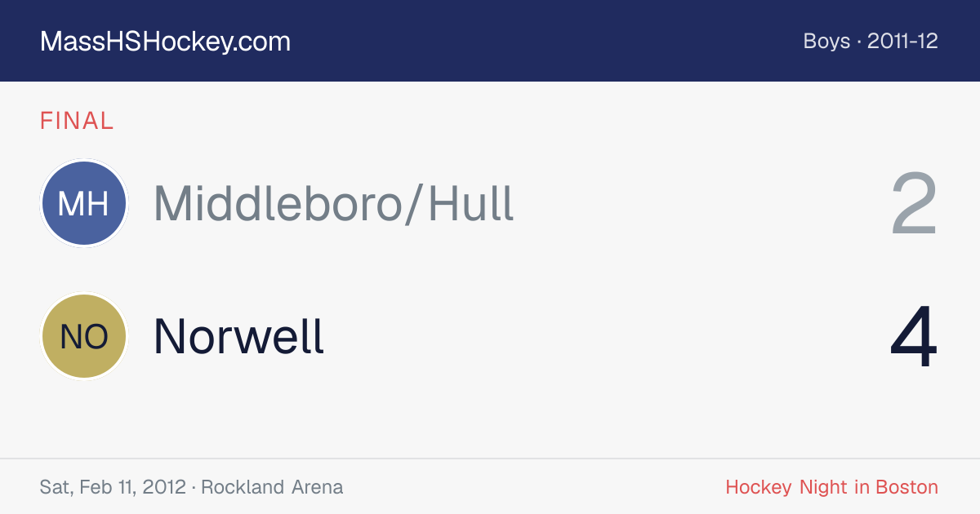Image resolution: width=980 pixels, height=514 pixels.
Task: Open the Middleboro/Hull team page
Action: point(333,203)
